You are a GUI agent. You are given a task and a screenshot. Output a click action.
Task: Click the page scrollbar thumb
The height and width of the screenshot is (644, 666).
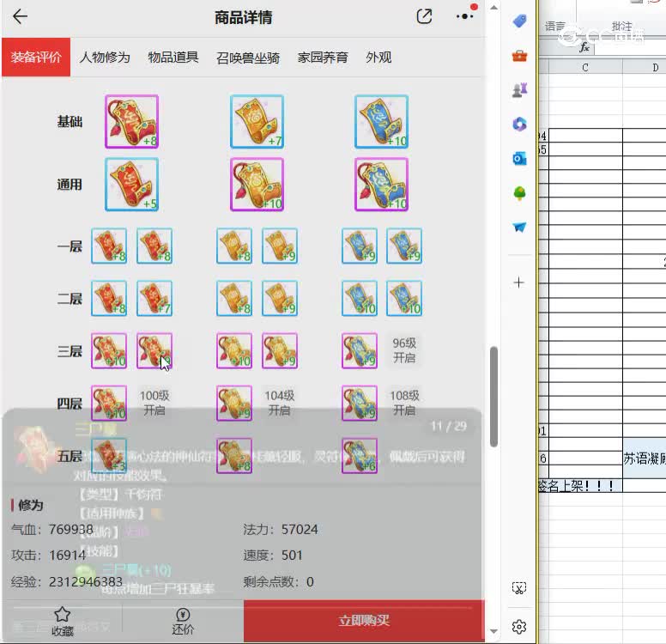[x=493, y=397]
